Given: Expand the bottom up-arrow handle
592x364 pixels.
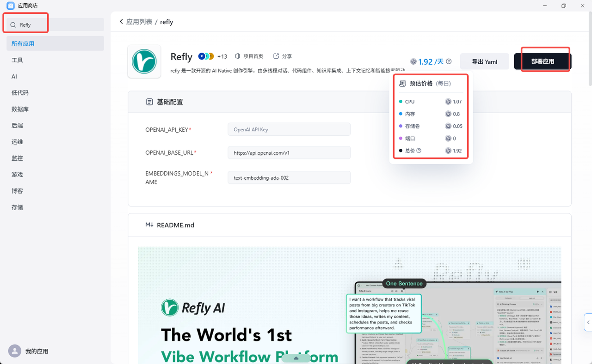Looking at the screenshot, I should click(296, 358).
